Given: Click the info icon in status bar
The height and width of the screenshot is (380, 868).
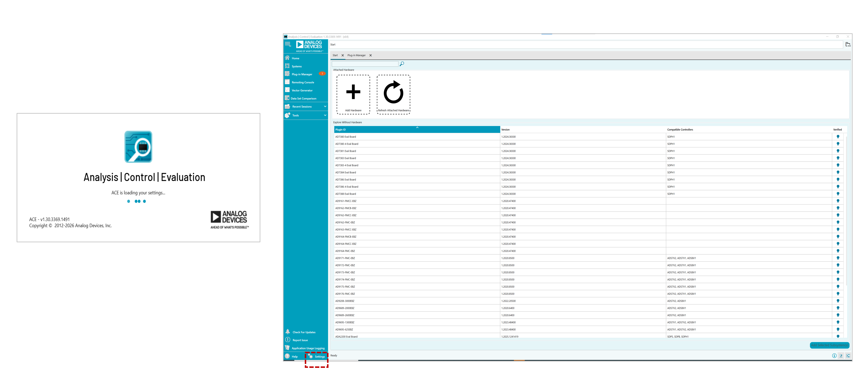Looking at the screenshot, I should click(834, 356).
